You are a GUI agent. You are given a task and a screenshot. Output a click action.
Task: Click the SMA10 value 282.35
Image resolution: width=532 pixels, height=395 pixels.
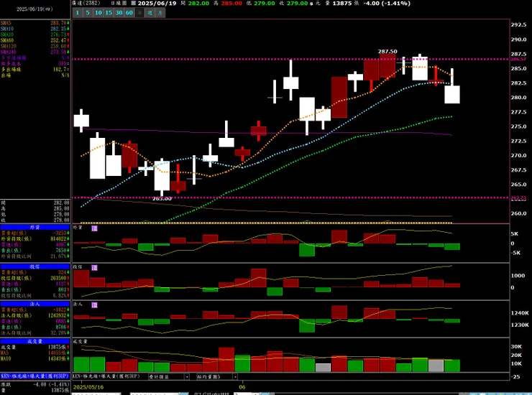[58, 29]
